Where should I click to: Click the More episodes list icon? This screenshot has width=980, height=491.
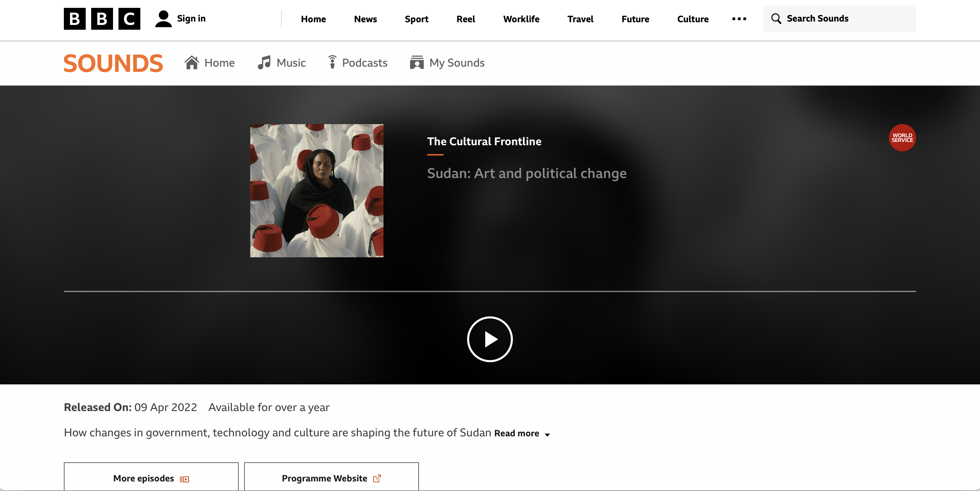184,479
